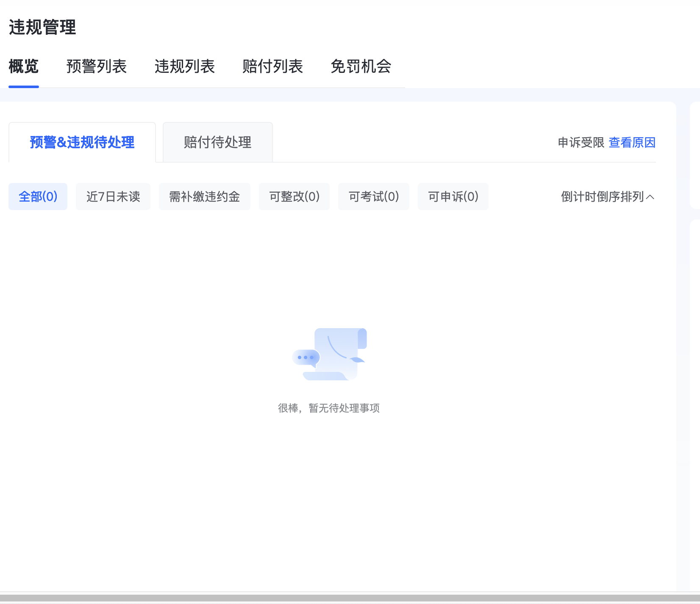Switch to the 概览 tab
Image resolution: width=700 pixels, height=604 pixels.
(24, 66)
